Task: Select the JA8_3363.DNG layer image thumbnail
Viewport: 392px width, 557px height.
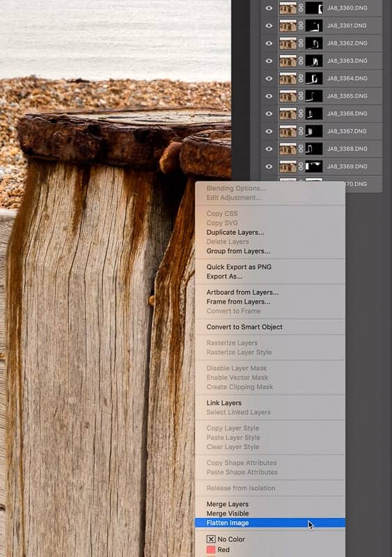Action: [x=288, y=61]
